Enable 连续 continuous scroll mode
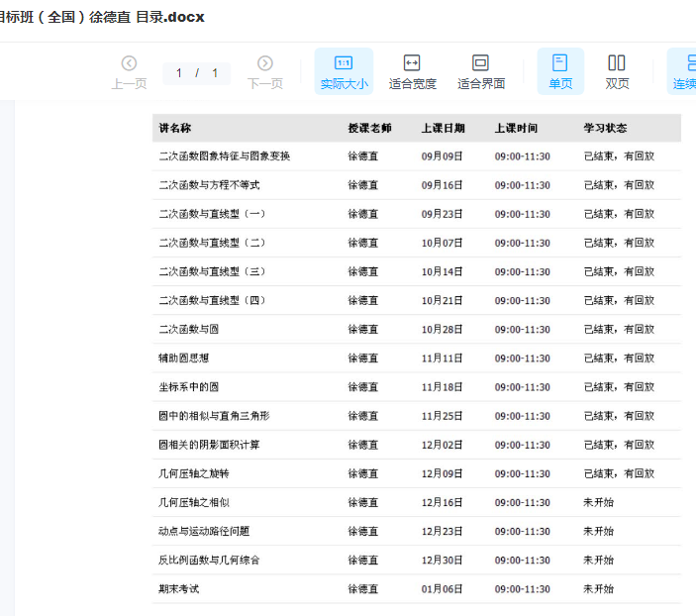 click(683, 63)
